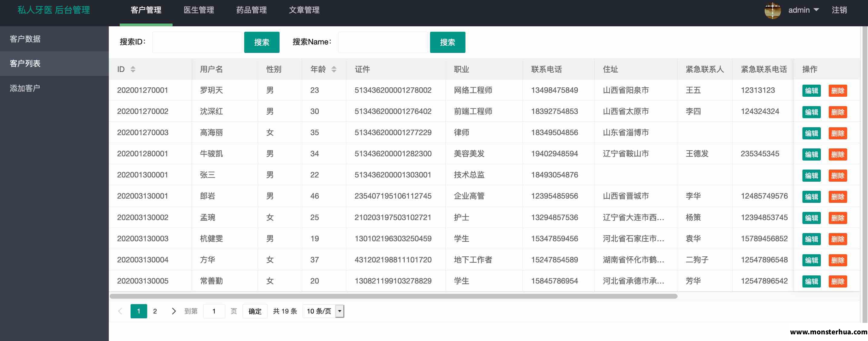Delete customer 方华 row
This screenshot has width=868, height=341.
coord(838,260)
